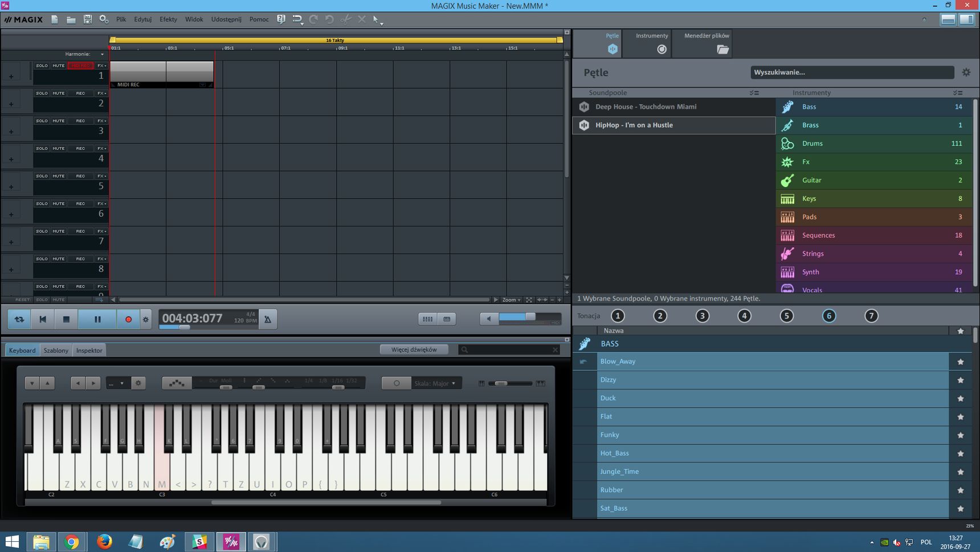Click the speaker mute icon near volume
Viewport: 980px width, 552px height.
pyautogui.click(x=489, y=319)
